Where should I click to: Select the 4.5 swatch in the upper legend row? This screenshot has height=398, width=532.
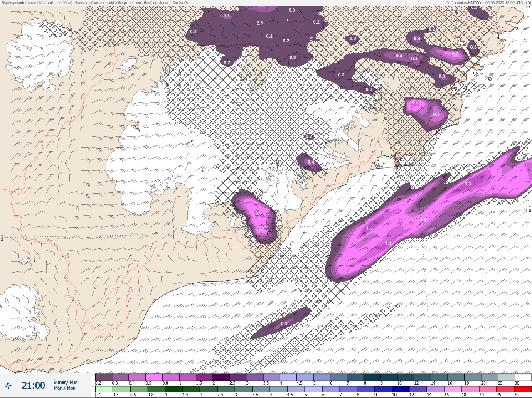coord(305,377)
